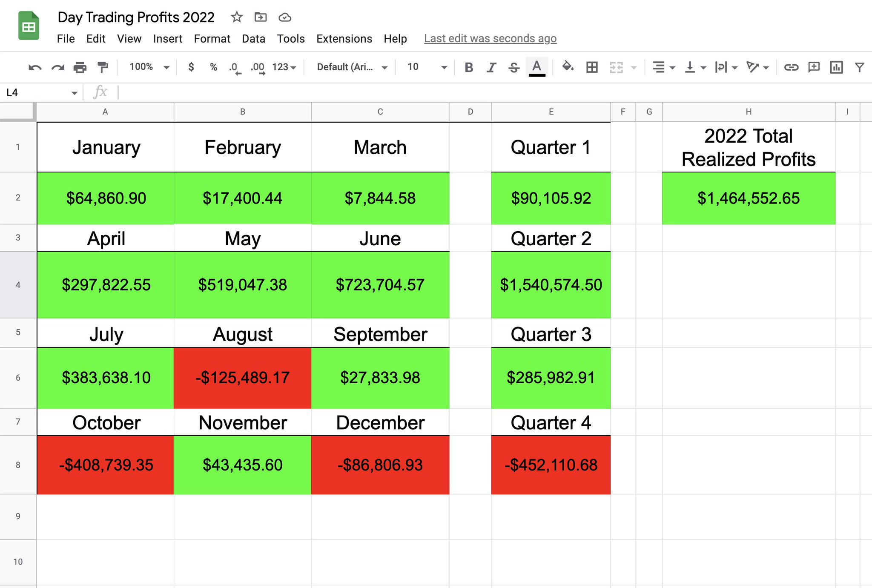Open the Extensions menu
This screenshot has height=588, width=872.
(x=344, y=39)
